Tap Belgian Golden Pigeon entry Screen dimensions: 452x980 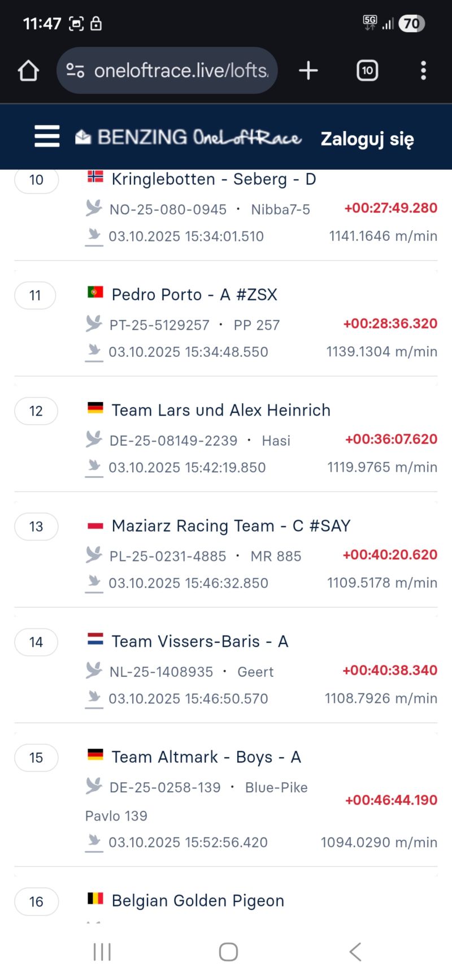pyautogui.click(x=198, y=901)
